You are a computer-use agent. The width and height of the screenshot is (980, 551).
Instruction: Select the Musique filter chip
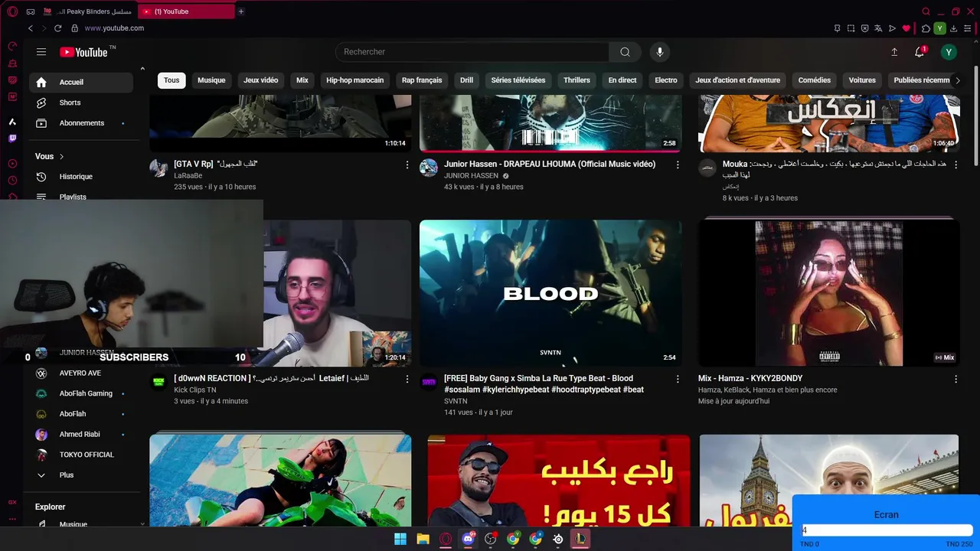211,80
